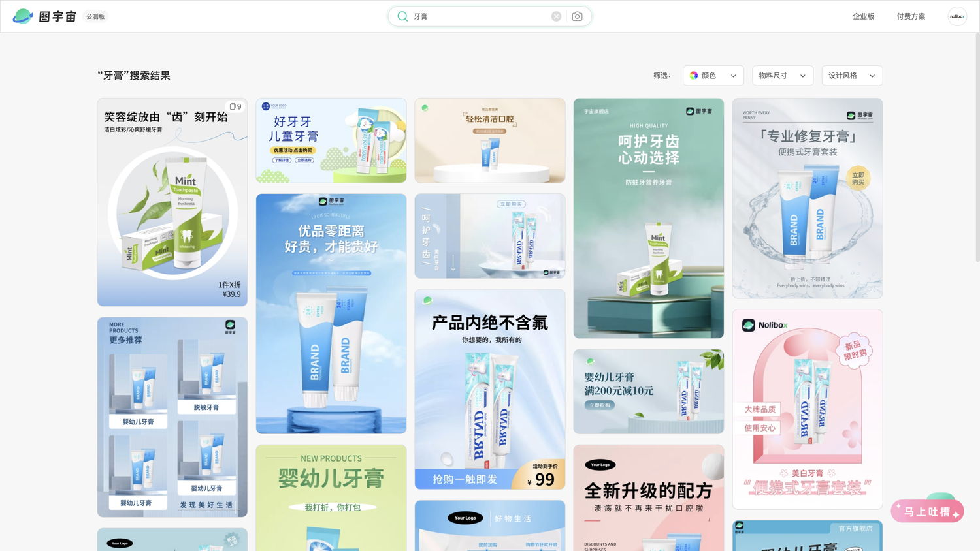This screenshot has height=551, width=980.
Task: Click the search magnifier icon
Action: pyautogui.click(x=402, y=16)
